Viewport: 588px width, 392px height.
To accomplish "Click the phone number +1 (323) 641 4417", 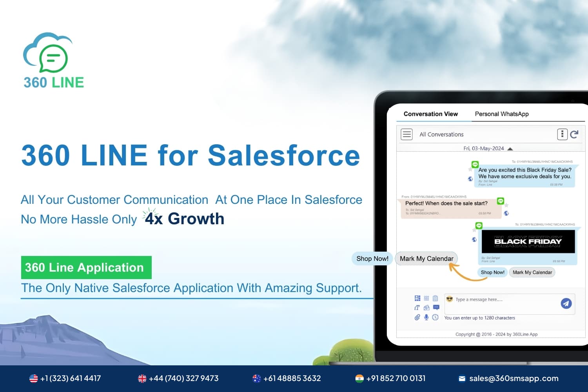I will point(71,378).
